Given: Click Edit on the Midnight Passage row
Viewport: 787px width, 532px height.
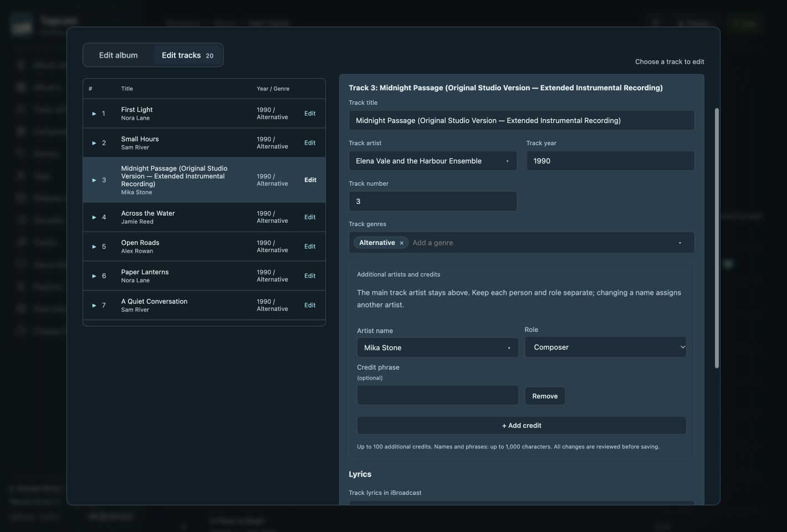Looking at the screenshot, I should (310, 180).
